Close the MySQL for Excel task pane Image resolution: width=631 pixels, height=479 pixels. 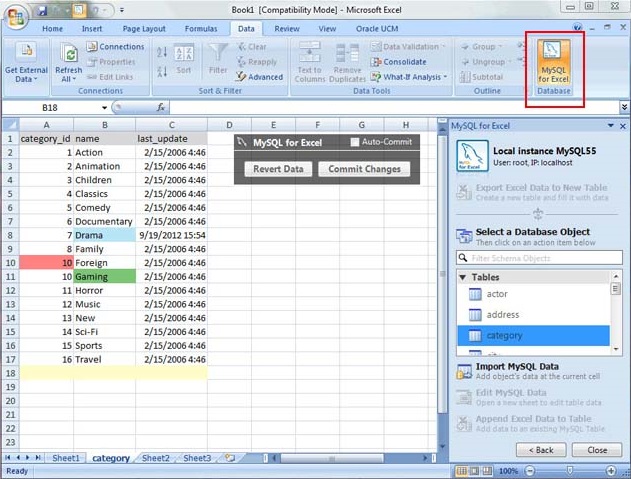(x=623, y=126)
